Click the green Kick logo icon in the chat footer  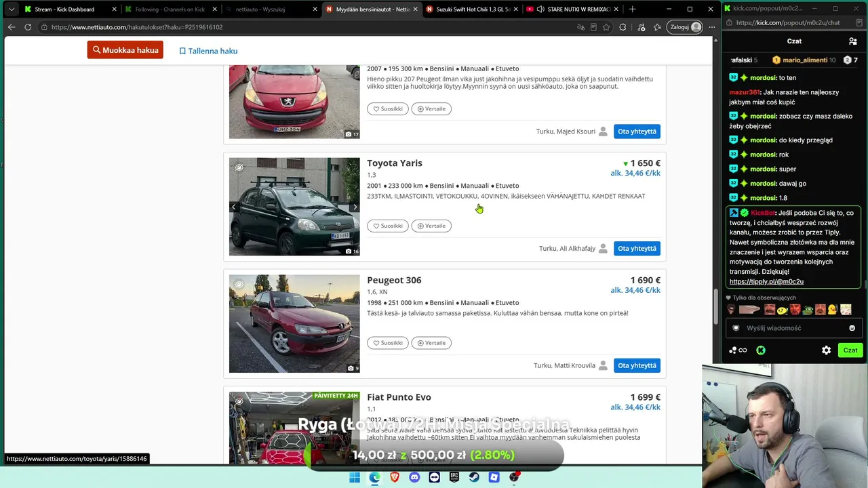(x=761, y=350)
